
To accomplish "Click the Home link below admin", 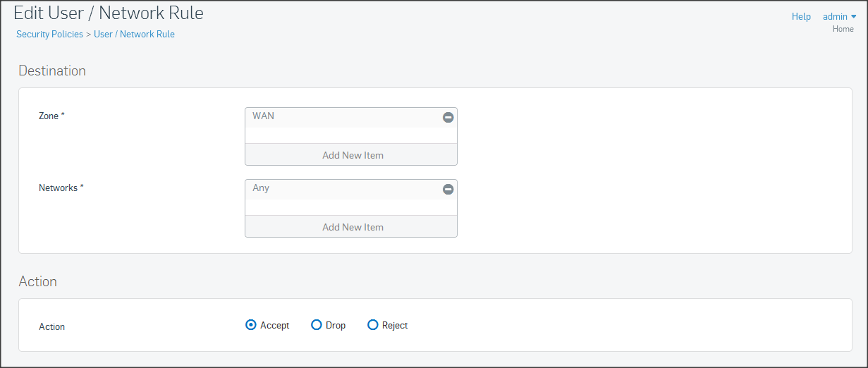I will coord(843,29).
